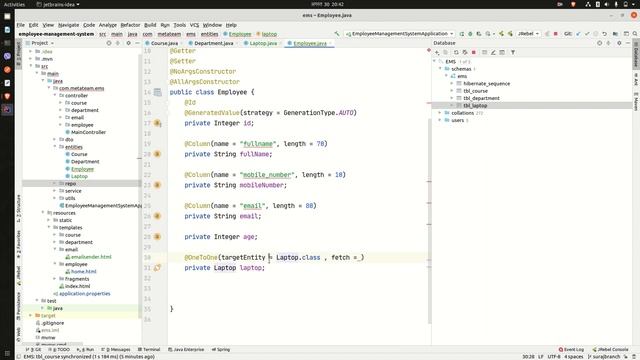Open Database panel settings gear
The image size is (640, 360).
pos(619,43)
